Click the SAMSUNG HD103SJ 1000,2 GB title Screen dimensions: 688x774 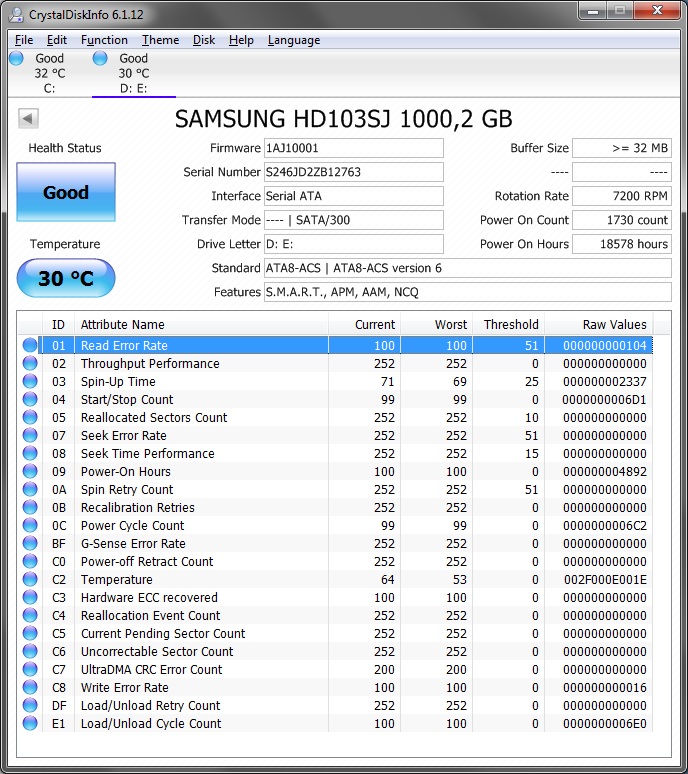coord(344,119)
